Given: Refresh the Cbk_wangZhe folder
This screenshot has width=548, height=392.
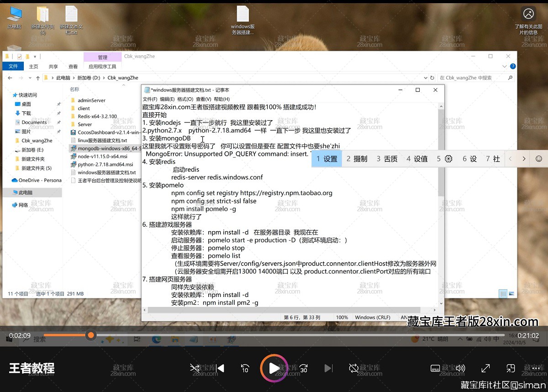Looking at the screenshot, I should click(x=432, y=78).
